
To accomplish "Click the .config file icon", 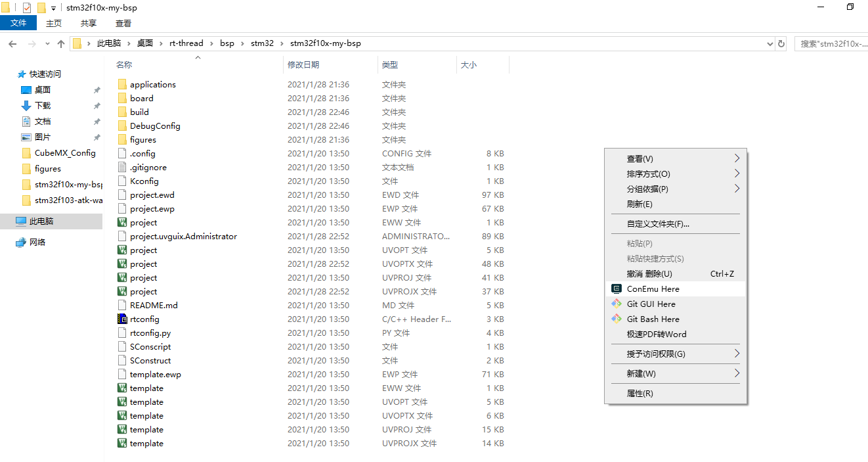I will [x=121, y=153].
